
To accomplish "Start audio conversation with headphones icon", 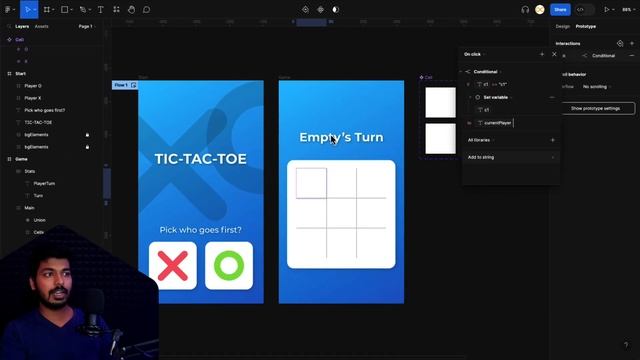I will pyautogui.click(x=525, y=9).
